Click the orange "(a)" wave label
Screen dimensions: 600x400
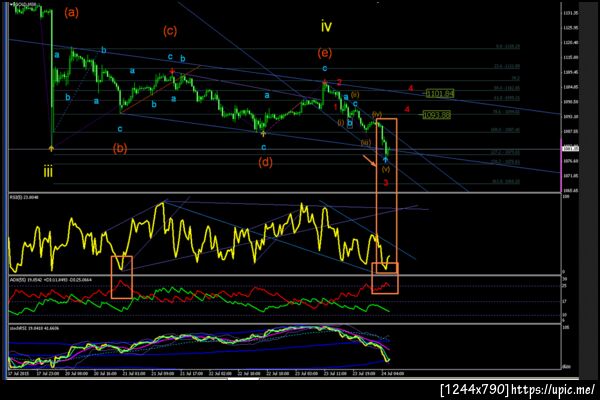(x=71, y=13)
